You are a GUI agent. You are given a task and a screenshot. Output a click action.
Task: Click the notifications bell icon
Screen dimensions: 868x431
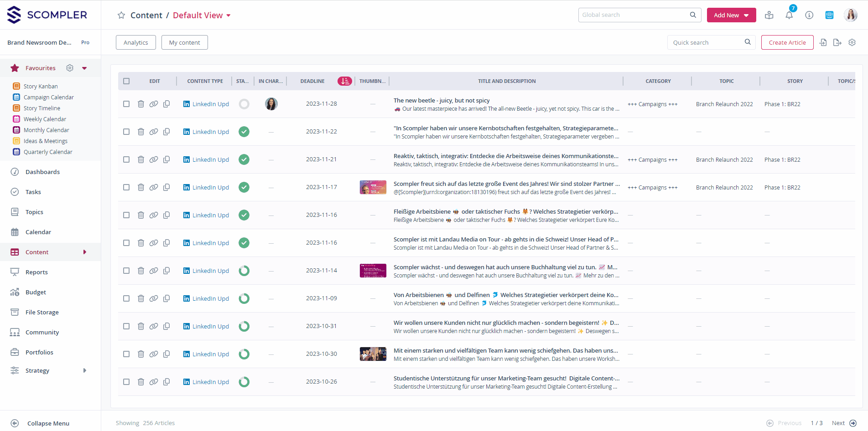click(789, 15)
